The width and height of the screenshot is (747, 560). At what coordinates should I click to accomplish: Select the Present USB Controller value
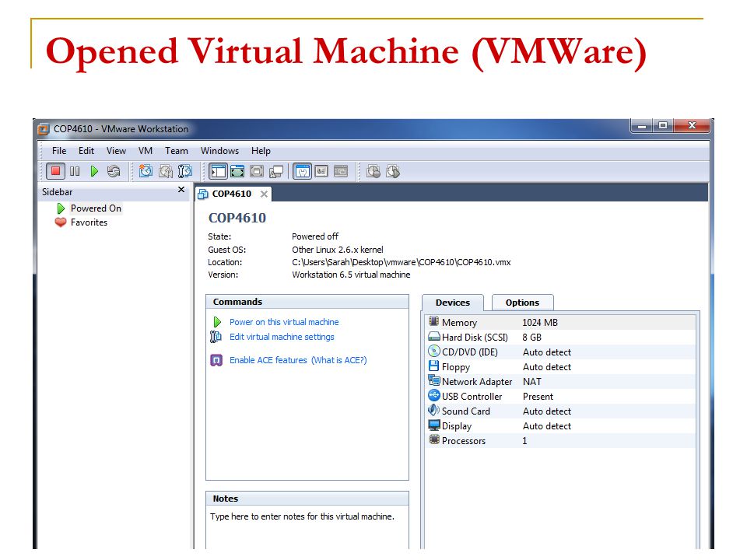[x=538, y=396]
